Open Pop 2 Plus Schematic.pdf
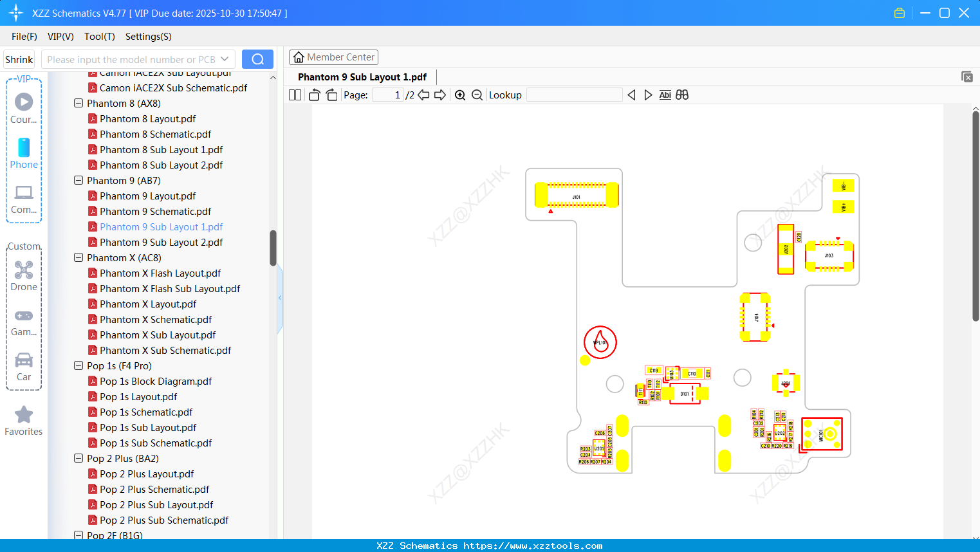 [154, 489]
